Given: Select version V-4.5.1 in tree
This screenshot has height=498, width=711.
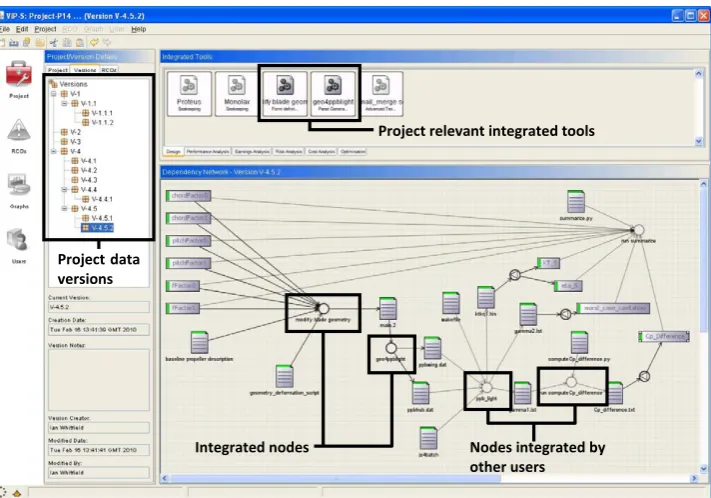Looking at the screenshot, I should (97, 218).
